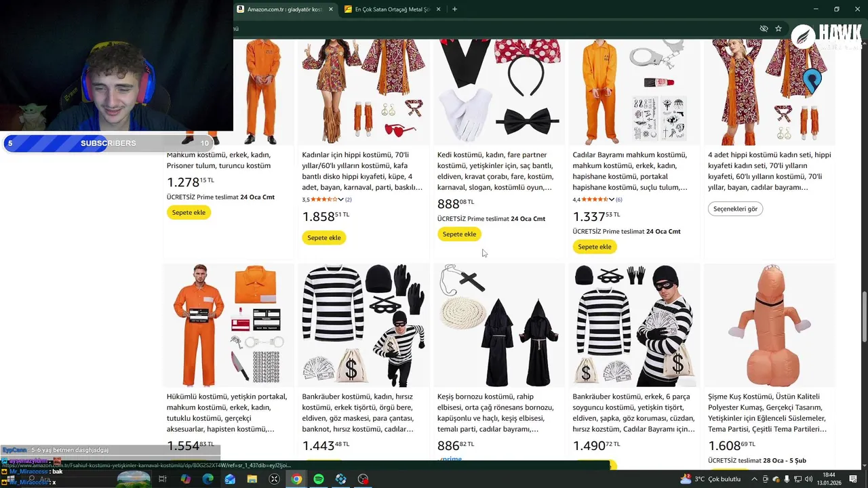Open the clock showing 18:44

[829, 479]
